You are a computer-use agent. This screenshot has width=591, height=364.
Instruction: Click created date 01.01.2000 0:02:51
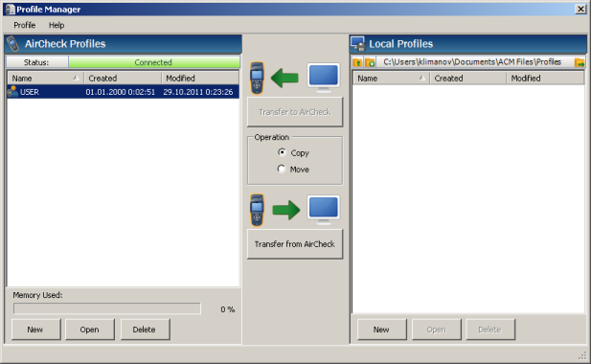[x=121, y=92]
